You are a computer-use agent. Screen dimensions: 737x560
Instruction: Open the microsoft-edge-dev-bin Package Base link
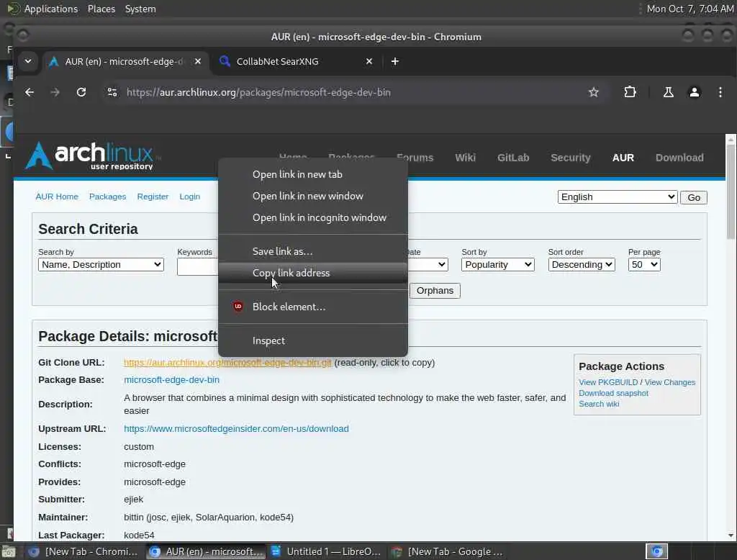(171, 379)
